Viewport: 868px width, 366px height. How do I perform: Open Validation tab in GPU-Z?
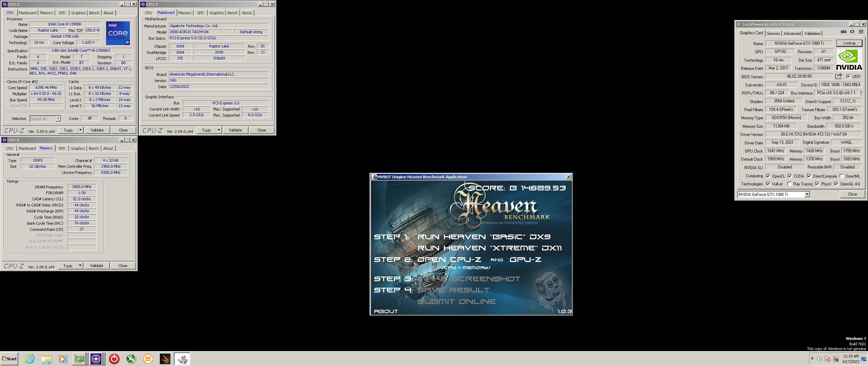click(812, 33)
